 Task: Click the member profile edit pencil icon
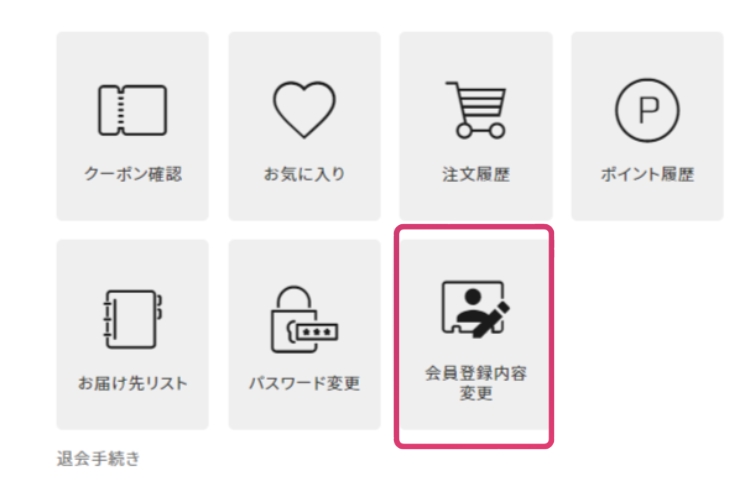click(x=476, y=309)
